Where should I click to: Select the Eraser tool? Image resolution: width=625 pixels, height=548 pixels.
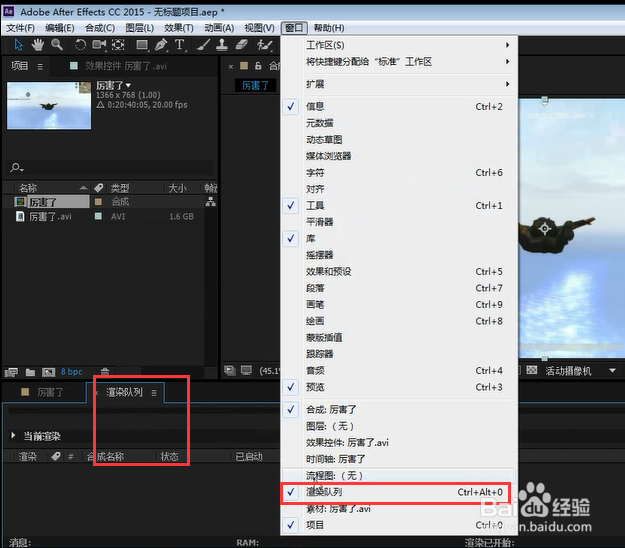click(242, 45)
